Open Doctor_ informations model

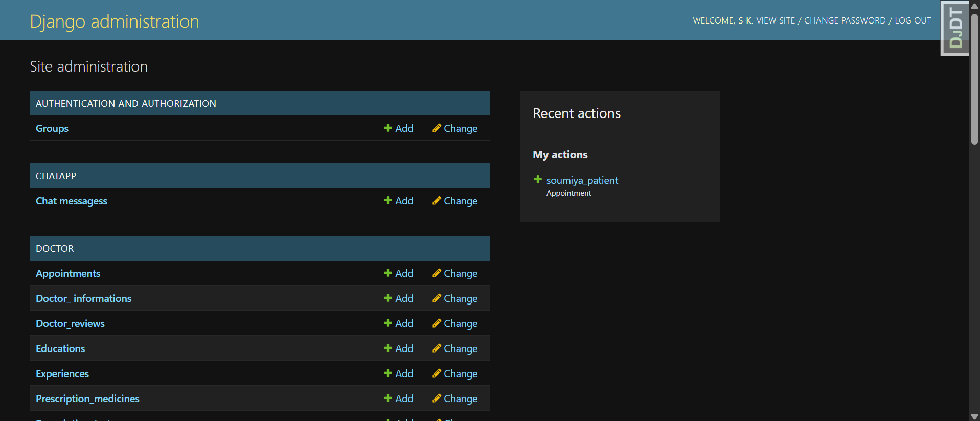point(83,298)
